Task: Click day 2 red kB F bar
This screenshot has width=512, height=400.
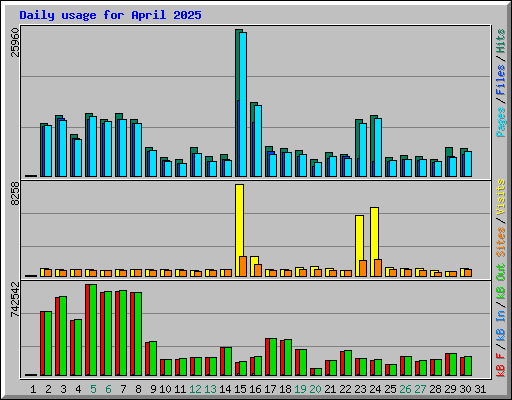Action: [x=42, y=344]
